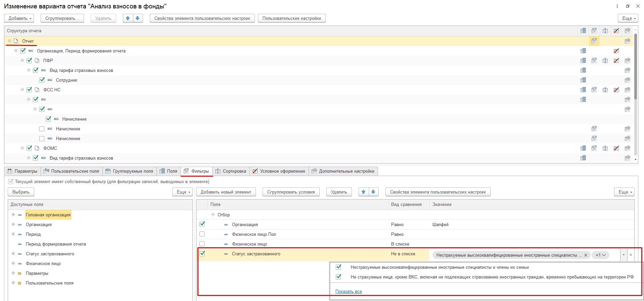
Task: Click the fields icon in the ПФР row
Action: 583,61
